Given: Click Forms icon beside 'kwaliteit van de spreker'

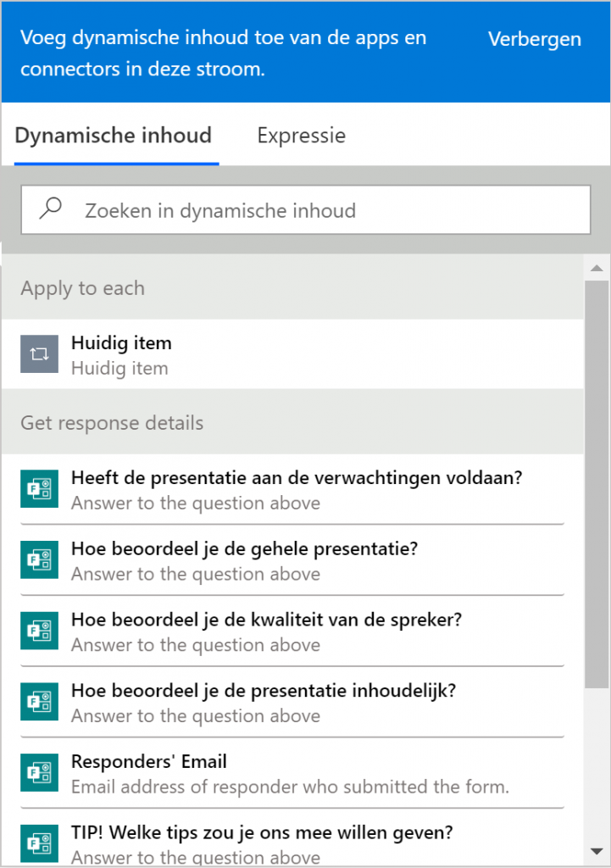Looking at the screenshot, I should pyautogui.click(x=39, y=631).
